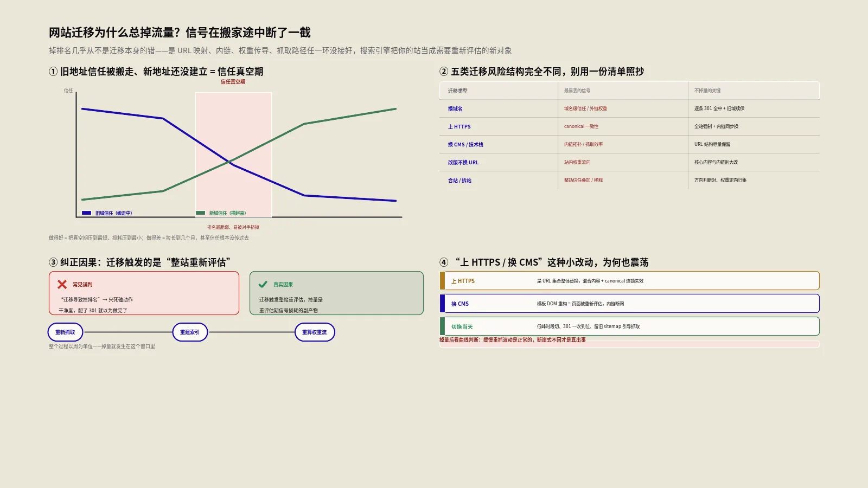Click the 域名级信任 / 外链权重 cell
This screenshot has width=868, height=488.
tap(585, 108)
